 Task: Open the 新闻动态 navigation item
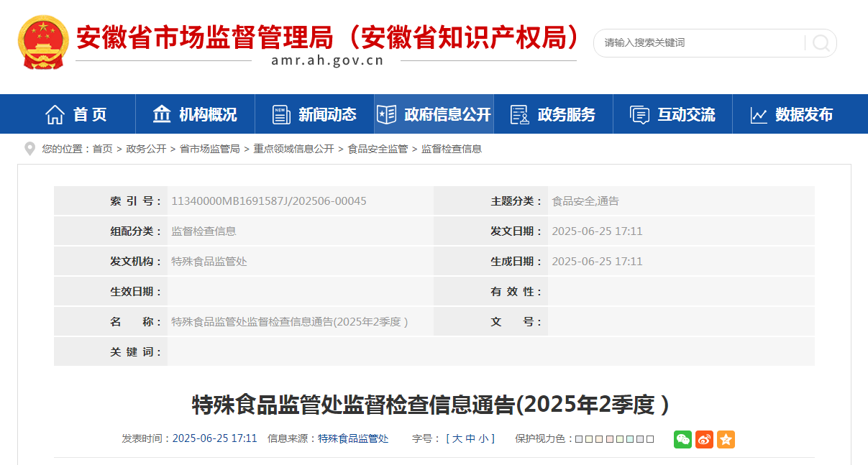click(314, 114)
